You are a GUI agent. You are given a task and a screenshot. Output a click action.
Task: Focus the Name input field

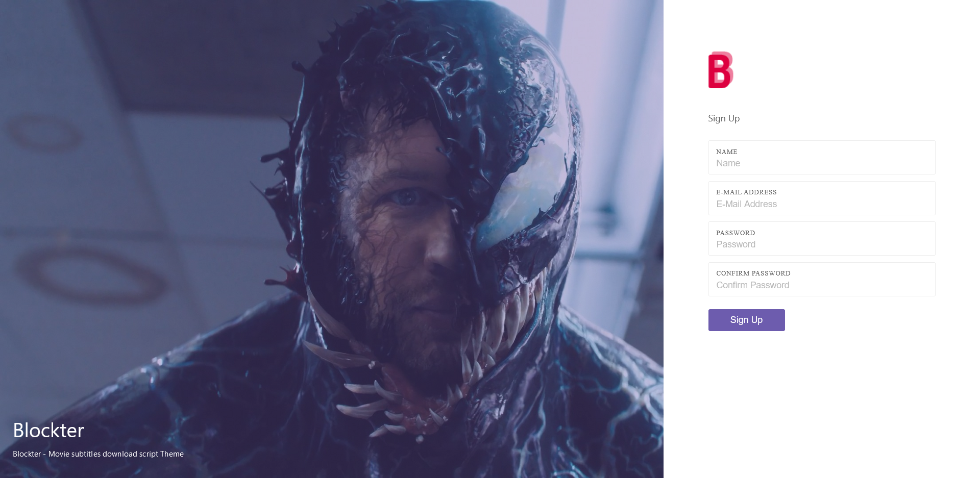point(822,157)
